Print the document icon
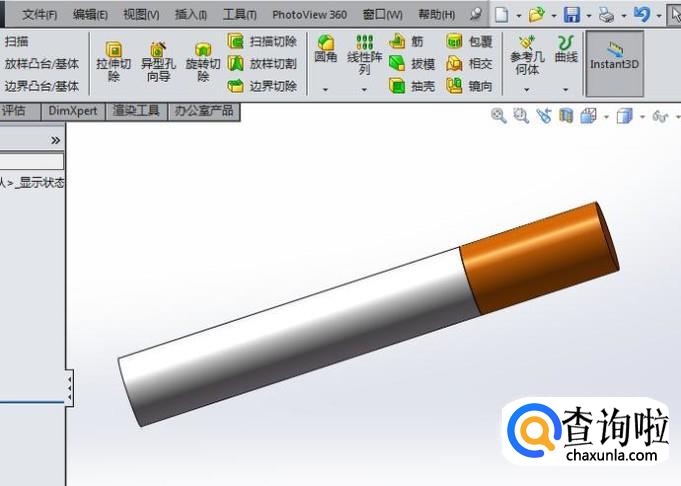Viewport: 681px width, 486px height. pos(606,15)
